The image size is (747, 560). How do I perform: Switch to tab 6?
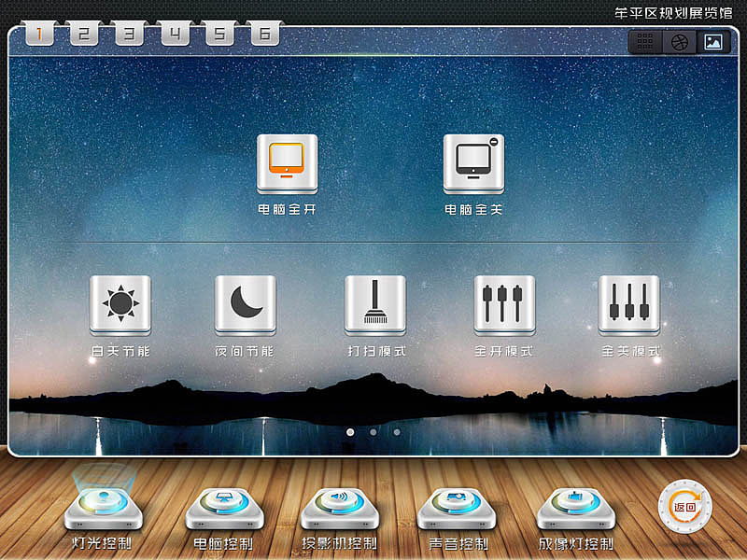click(x=265, y=34)
